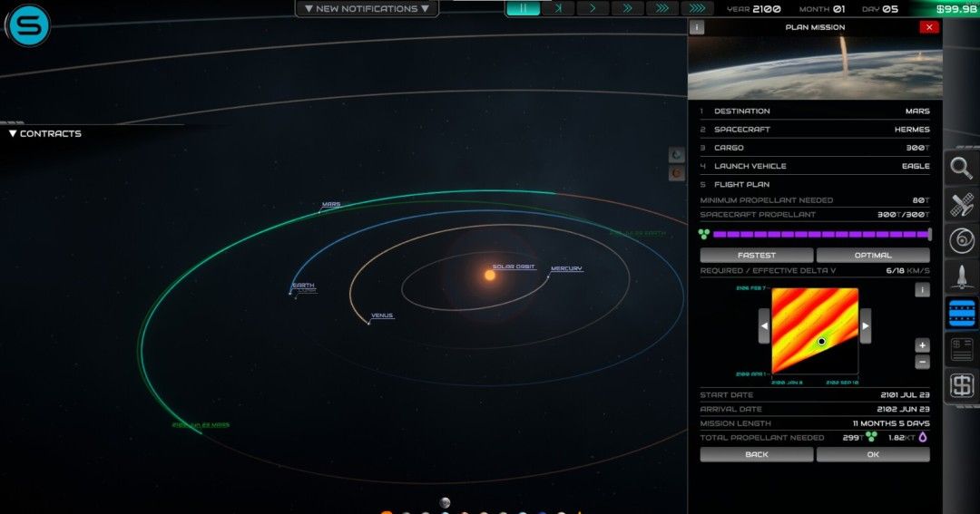This screenshot has height=514, width=980.
Task: Expand the Contracts panel
Action: pyautogui.click(x=45, y=133)
